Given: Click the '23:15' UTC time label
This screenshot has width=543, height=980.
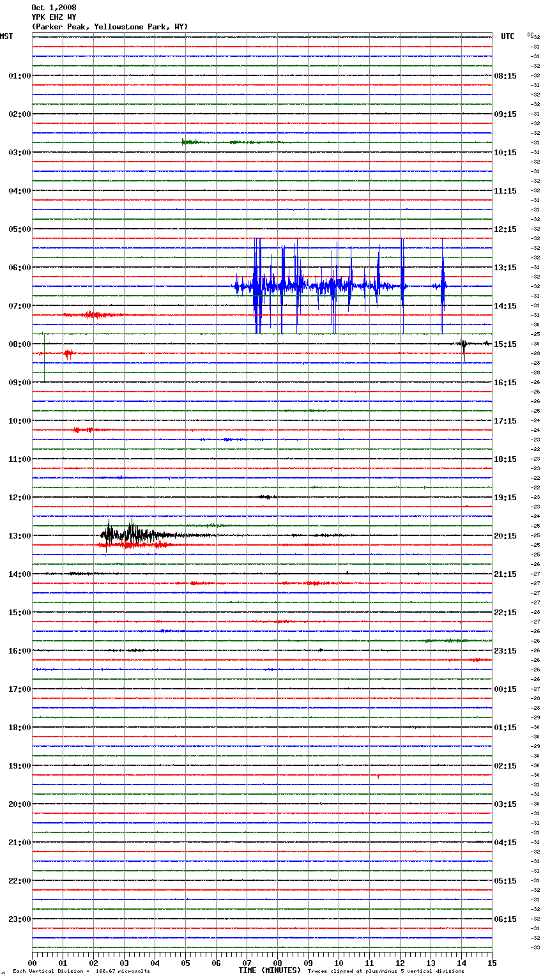Looking at the screenshot, I should tap(505, 651).
